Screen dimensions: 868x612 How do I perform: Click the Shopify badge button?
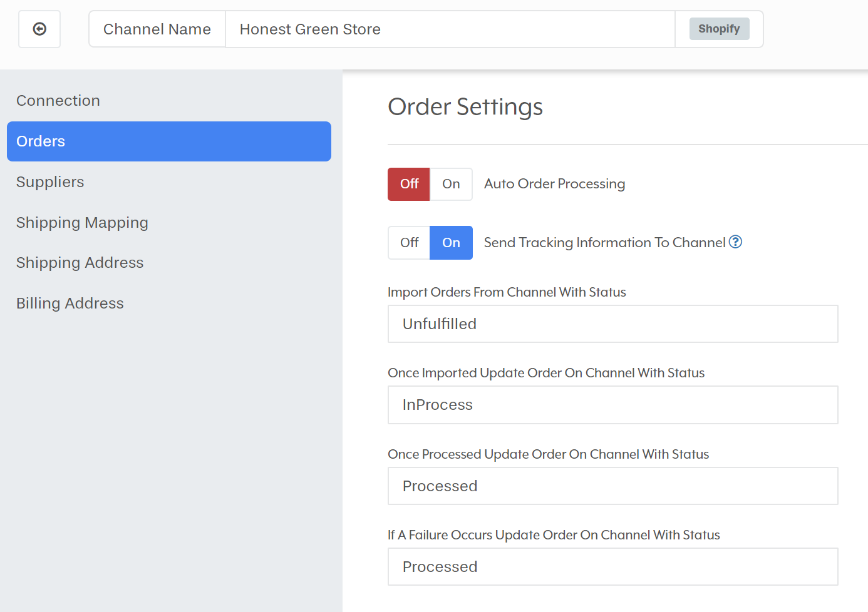coord(719,29)
